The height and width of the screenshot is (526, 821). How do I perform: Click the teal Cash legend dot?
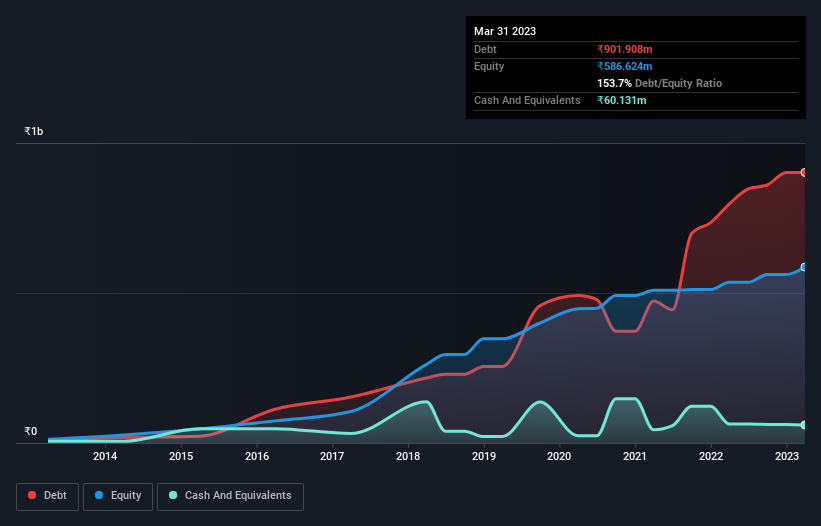pyautogui.click(x=173, y=495)
